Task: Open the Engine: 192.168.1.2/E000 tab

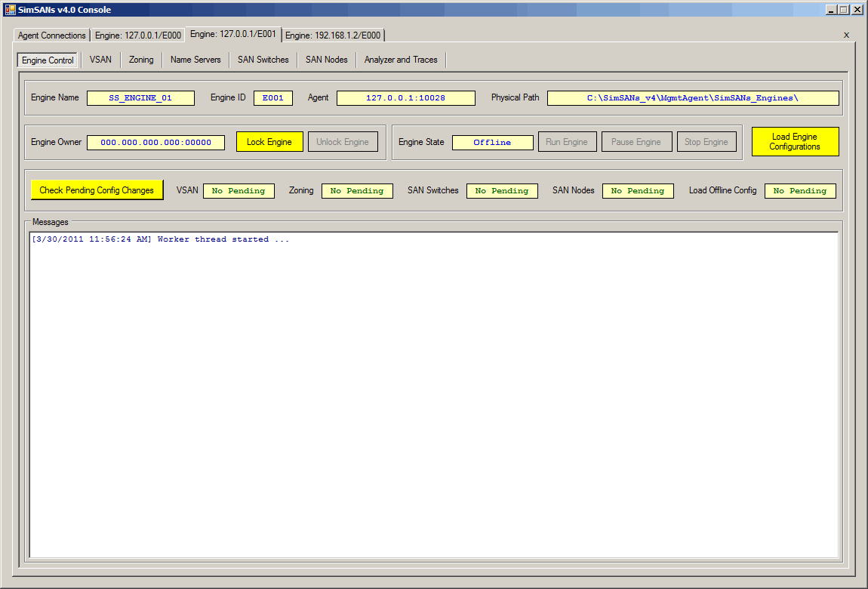Action: pos(333,35)
